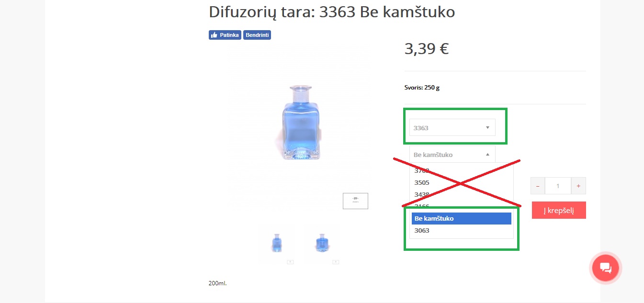Screen dimensions: 644x303
Task: Expand the 3363 model dropdown
Action: (x=452, y=127)
